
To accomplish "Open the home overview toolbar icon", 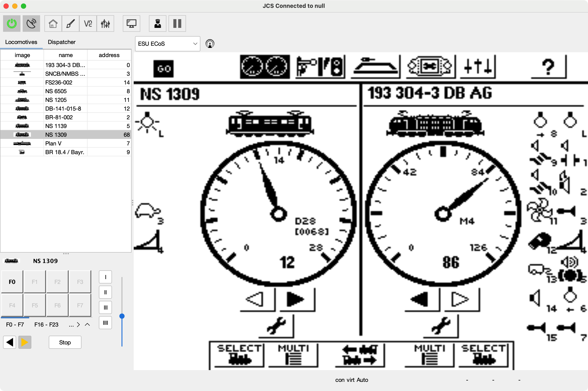I will 53,24.
